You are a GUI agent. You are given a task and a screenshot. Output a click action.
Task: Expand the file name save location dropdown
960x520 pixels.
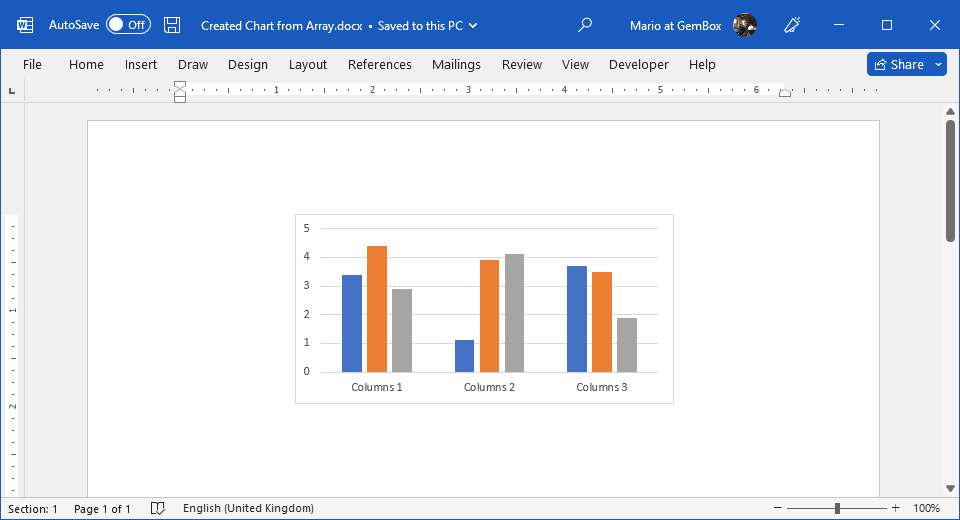pos(473,25)
